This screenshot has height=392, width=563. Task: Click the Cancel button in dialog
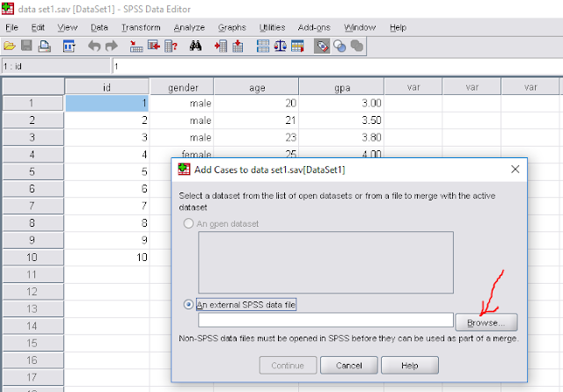(349, 366)
